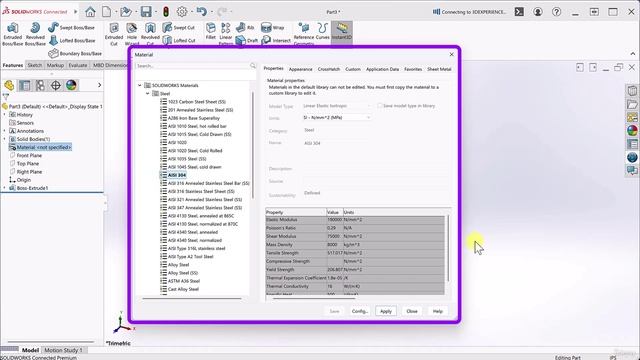Select ASTM A36 Steel material
Viewport: 640px width, 360px height.
184,281
